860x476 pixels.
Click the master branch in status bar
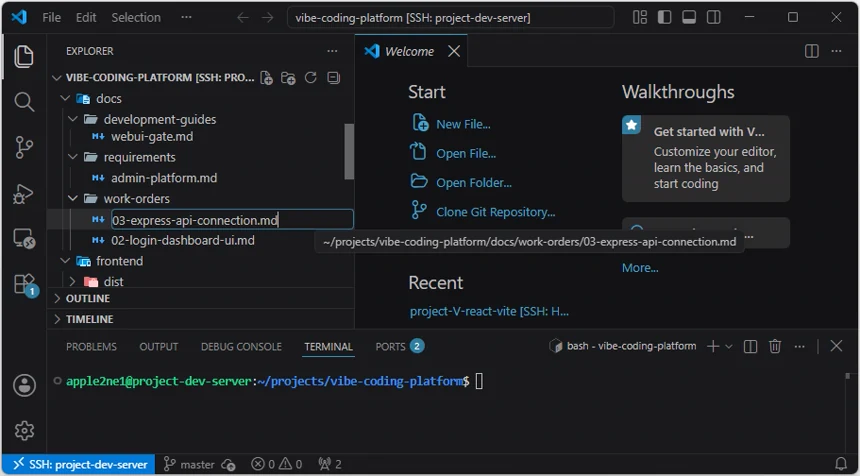[189, 464]
